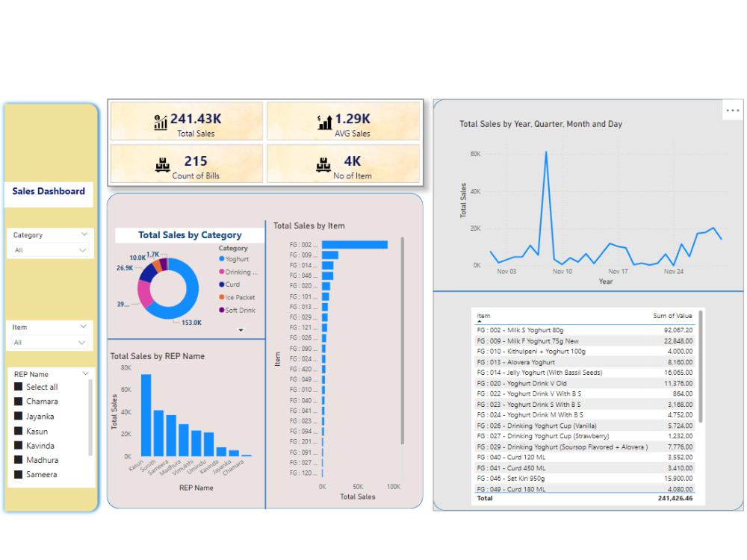
Task: Select Drinking legend entry
Action: pyautogui.click(x=238, y=272)
